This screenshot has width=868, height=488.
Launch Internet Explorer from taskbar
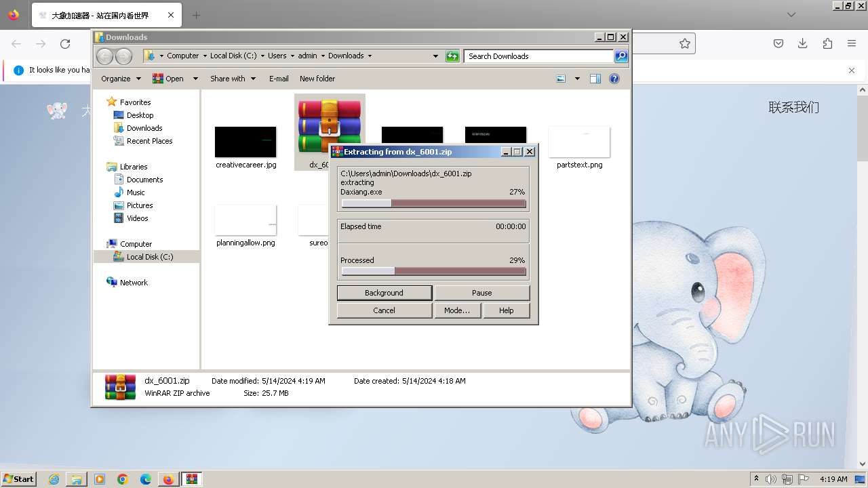coord(54,479)
